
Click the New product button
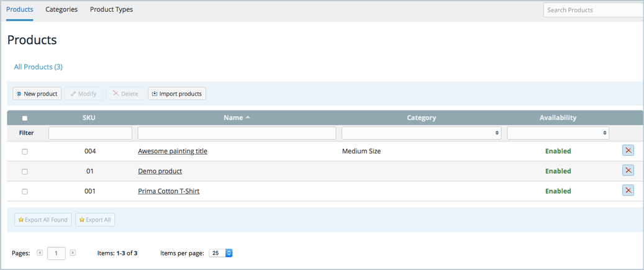pos(37,94)
